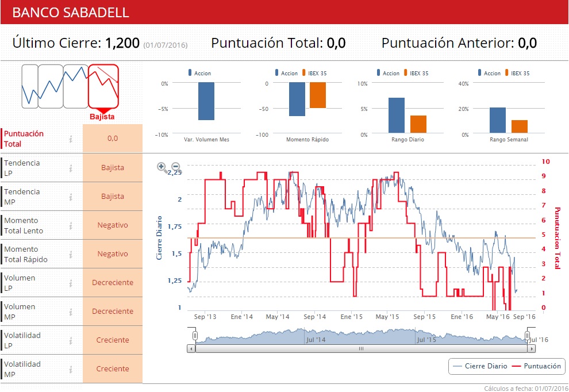The width and height of the screenshot is (569, 392).
Task: Toggle Accion legend in Rango Semanal chart
Action: pos(489,73)
